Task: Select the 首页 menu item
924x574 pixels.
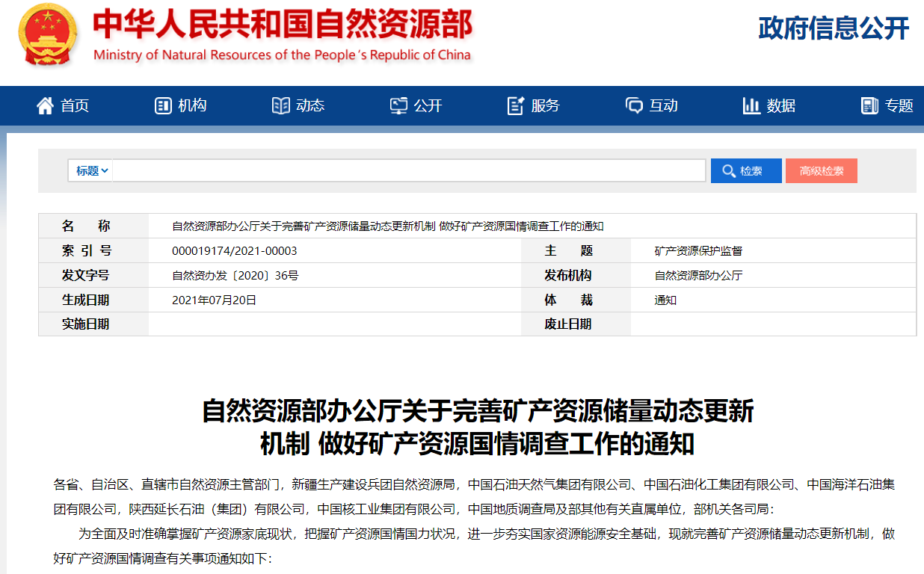Action: coord(75,106)
